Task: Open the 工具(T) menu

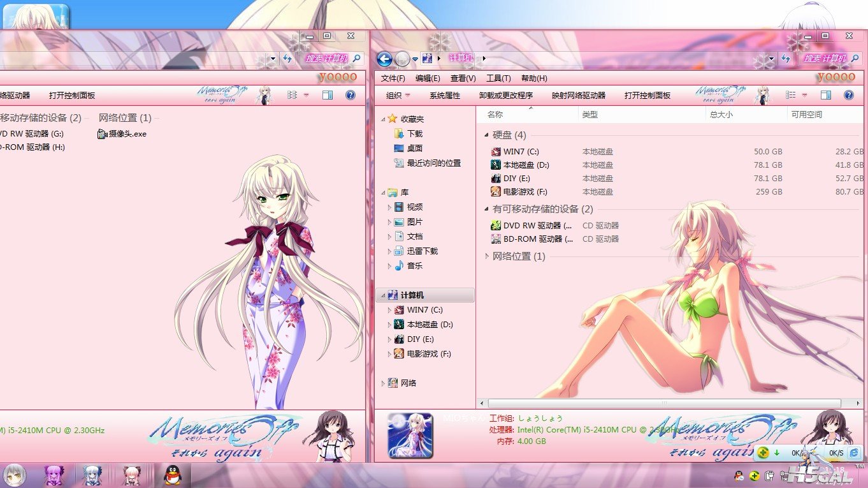Action: click(498, 78)
